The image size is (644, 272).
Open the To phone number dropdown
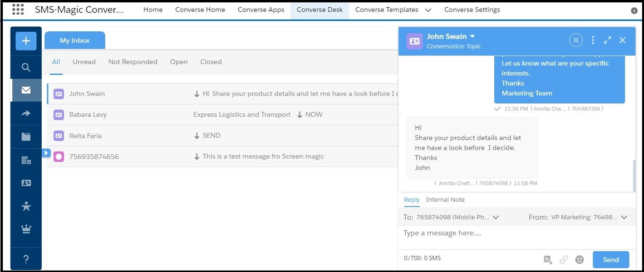(496, 217)
